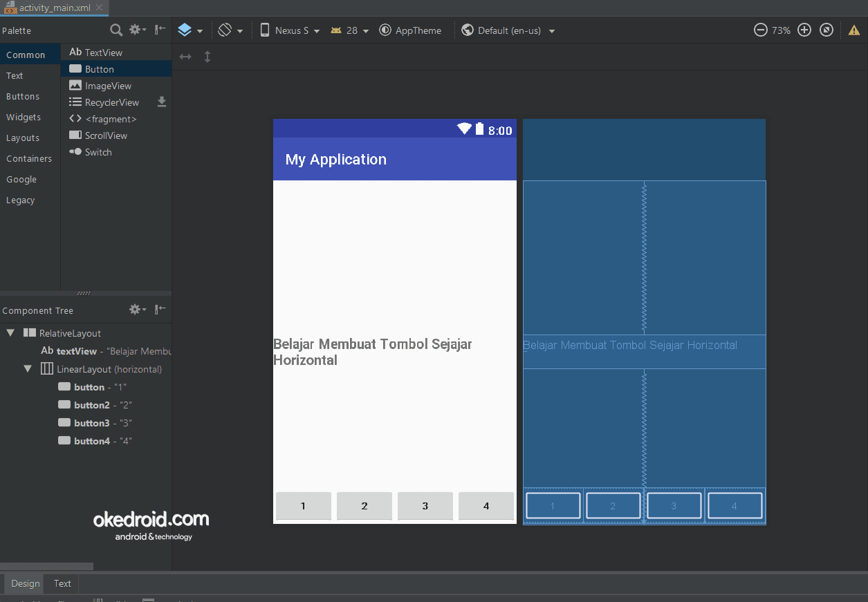Open the Default (en-us) locale dropdown
This screenshot has height=602, width=868.
pyautogui.click(x=508, y=30)
